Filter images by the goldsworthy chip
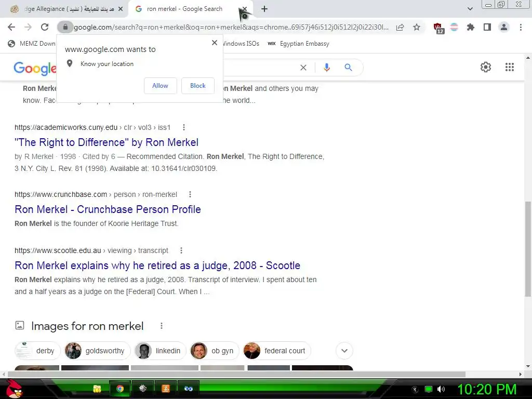 click(x=97, y=351)
